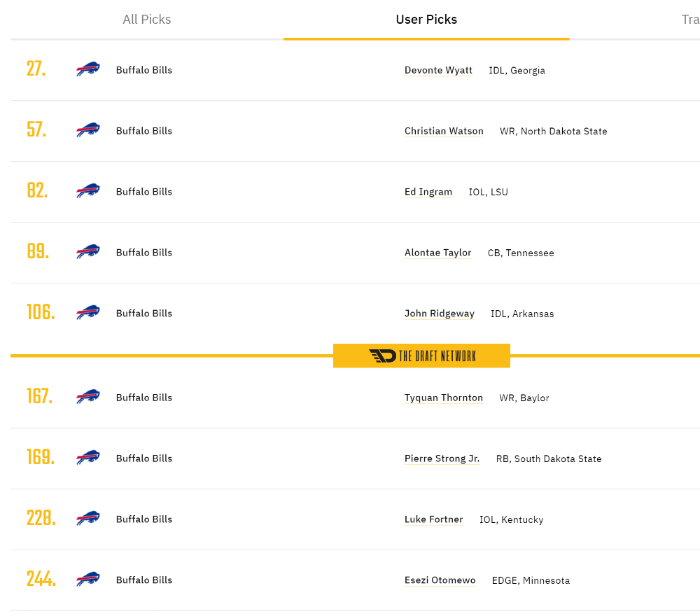Click Bills logo beside pick 89
This screenshot has height=616, width=700.
(88, 251)
